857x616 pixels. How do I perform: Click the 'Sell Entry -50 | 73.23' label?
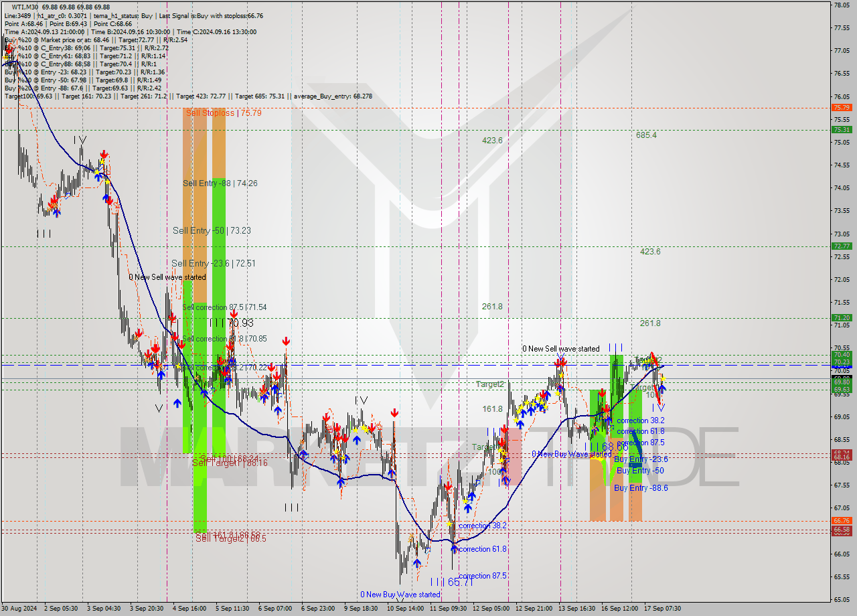pyautogui.click(x=212, y=230)
